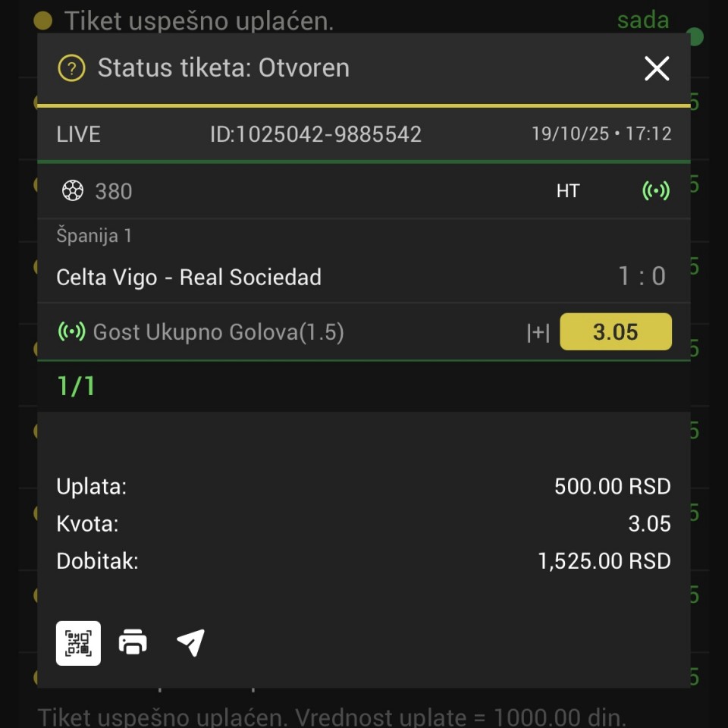Image resolution: width=728 pixels, height=728 pixels.
Task: Click the question mark status icon
Action: 71,68
